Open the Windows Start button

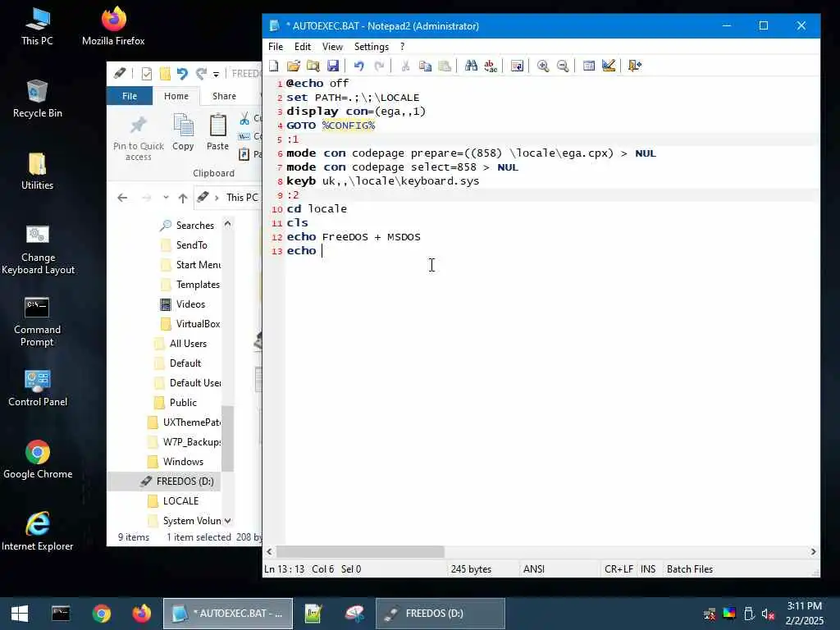pyautogui.click(x=20, y=614)
